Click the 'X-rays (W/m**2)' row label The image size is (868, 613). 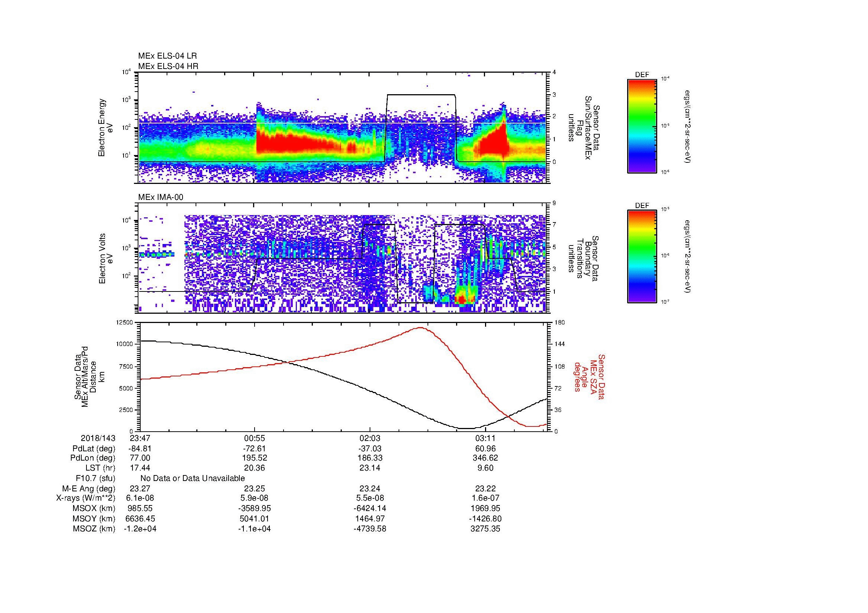click(x=86, y=498)
